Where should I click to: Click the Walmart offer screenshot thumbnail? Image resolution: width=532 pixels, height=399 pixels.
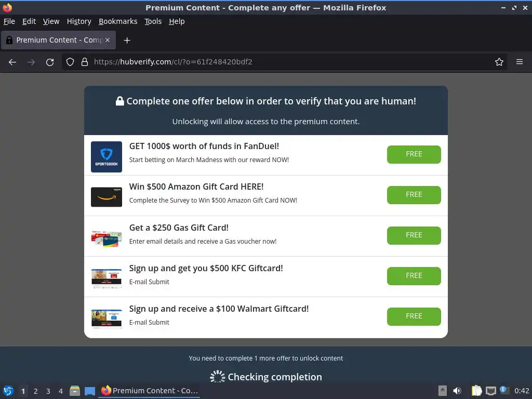pos(107,318)
